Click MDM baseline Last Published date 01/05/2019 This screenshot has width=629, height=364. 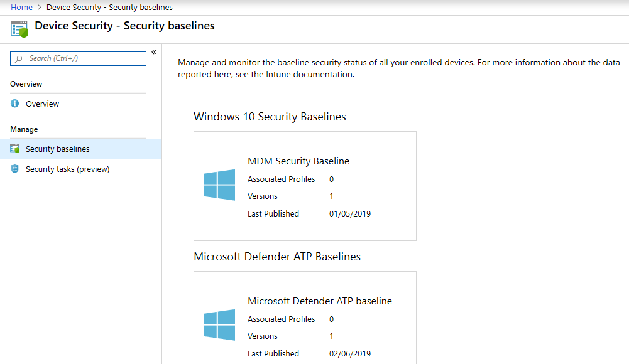(x=350, y=214)
